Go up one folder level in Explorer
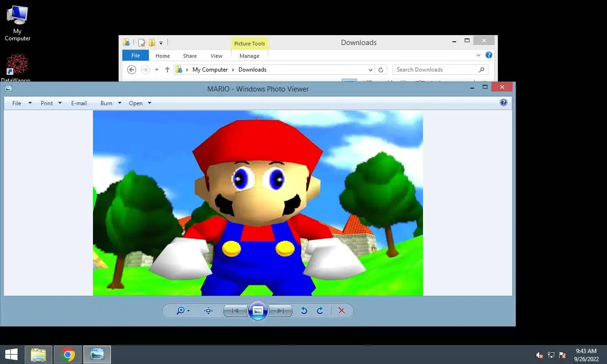 click(167, 70)
